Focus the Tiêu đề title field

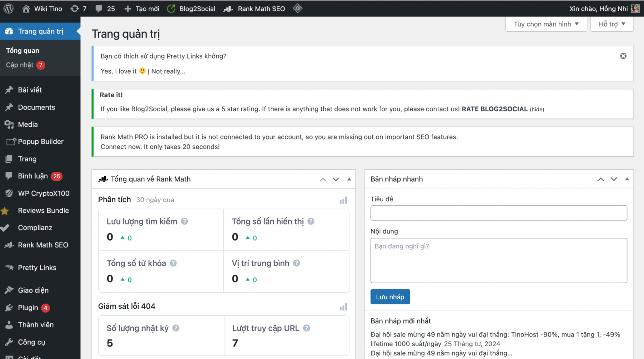point(499,213)
